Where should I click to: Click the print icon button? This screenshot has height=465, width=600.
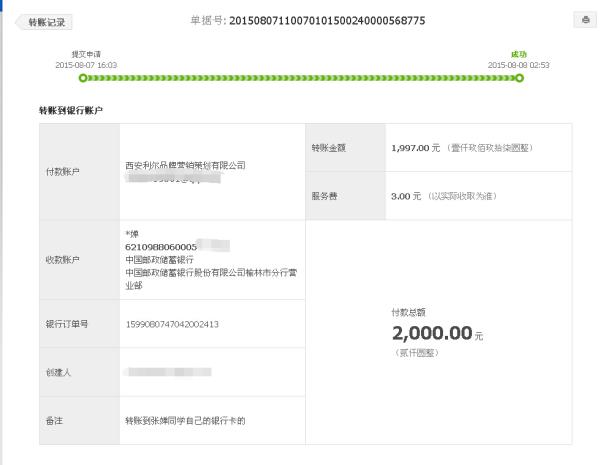pyautogui.click(x=585, y=20)
